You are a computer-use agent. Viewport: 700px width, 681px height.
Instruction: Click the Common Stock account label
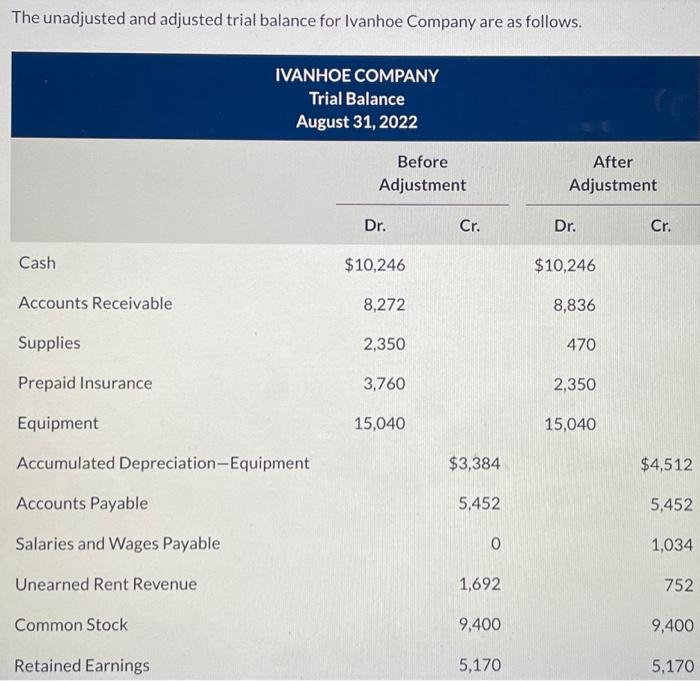[x=71, y=625]
